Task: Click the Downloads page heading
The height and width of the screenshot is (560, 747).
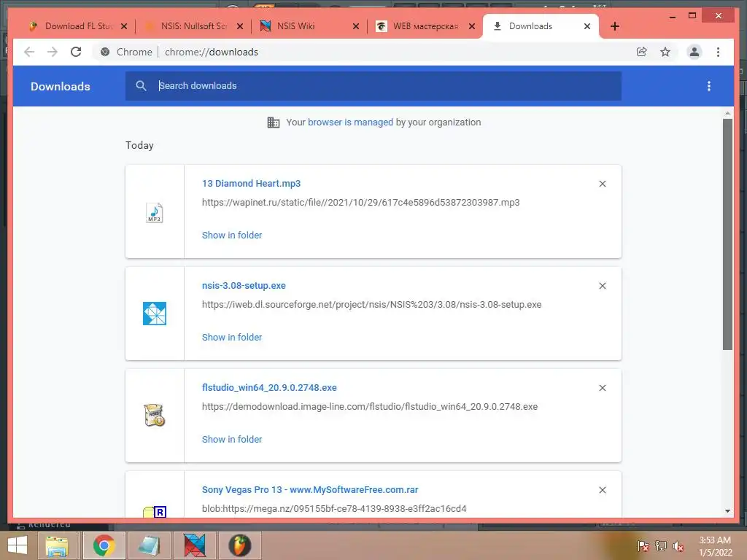Action: [61, 86]
